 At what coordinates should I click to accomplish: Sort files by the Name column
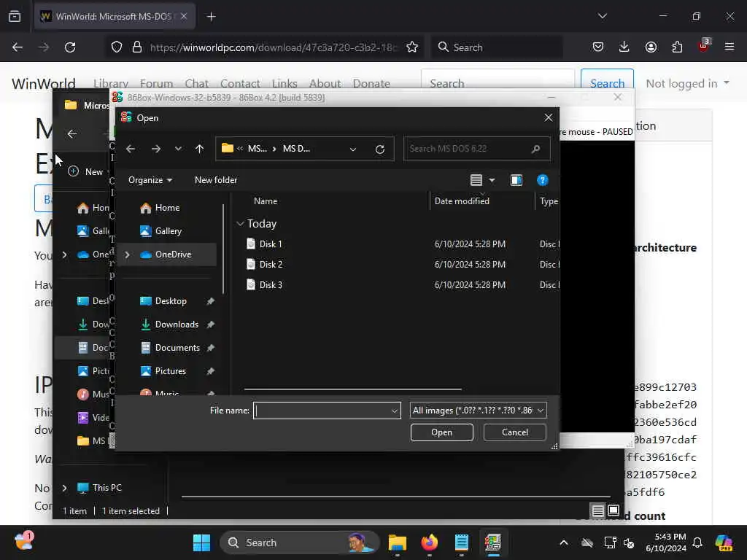(x=266, y=201)
